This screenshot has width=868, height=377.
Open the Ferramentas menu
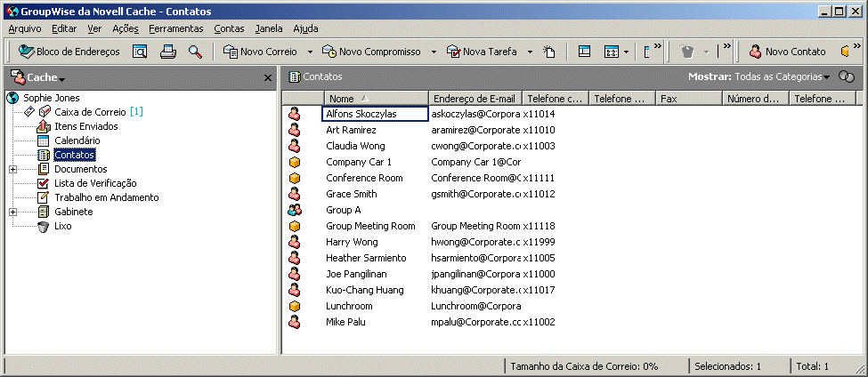click(175, 28)
